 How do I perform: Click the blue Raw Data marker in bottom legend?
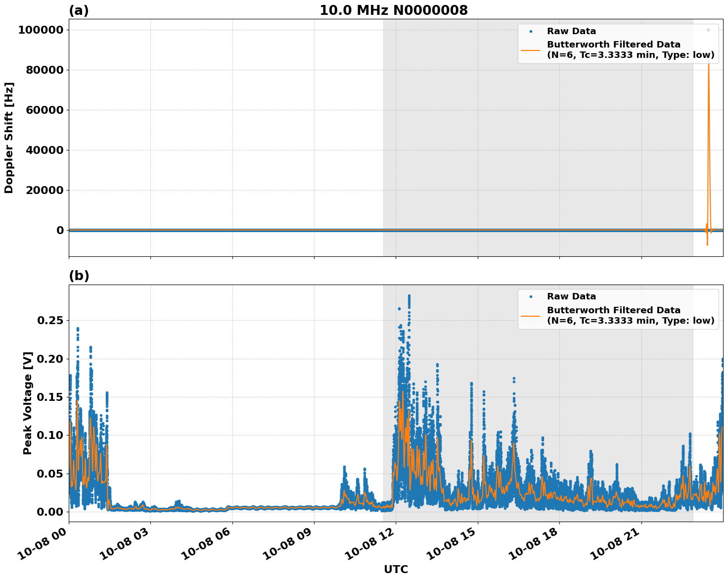coord(532,296)
